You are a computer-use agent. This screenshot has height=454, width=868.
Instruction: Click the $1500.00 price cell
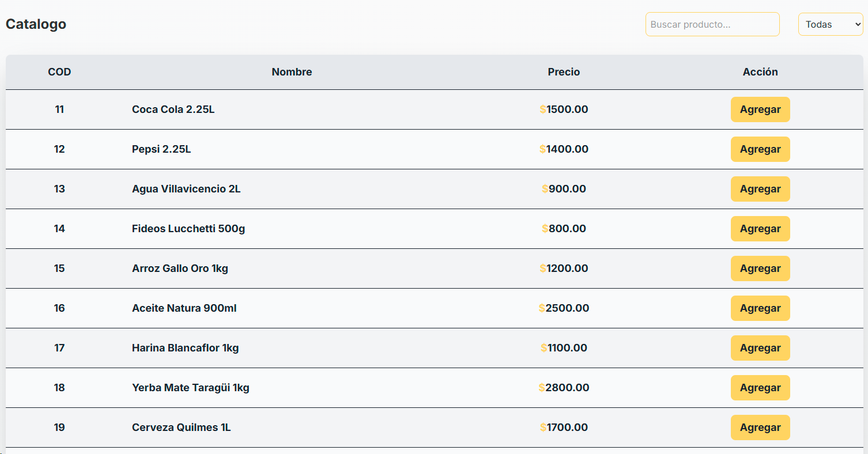click(564, 109)
